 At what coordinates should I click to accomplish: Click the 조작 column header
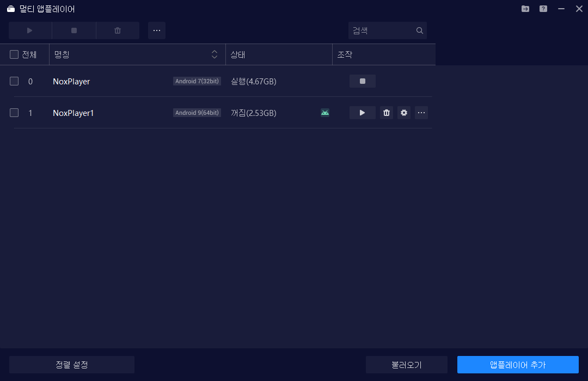(x=384, y=54)
